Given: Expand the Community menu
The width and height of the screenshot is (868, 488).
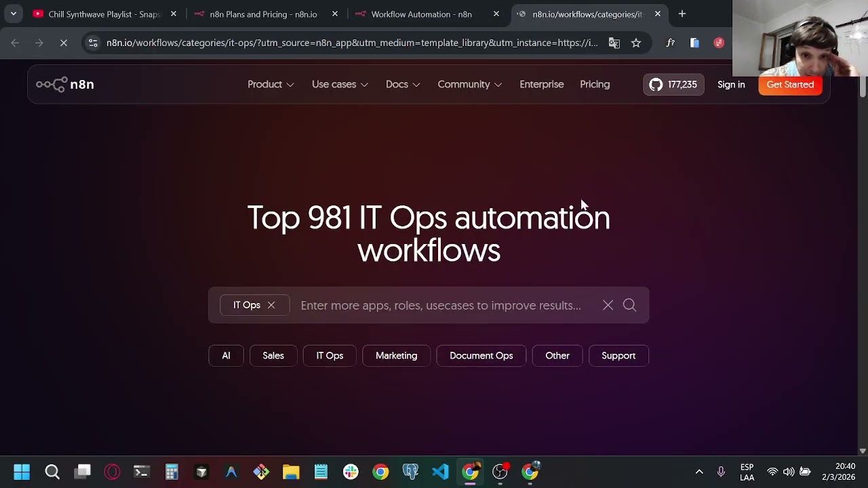Looking at the screenshot, I should (x=469, y=85).
